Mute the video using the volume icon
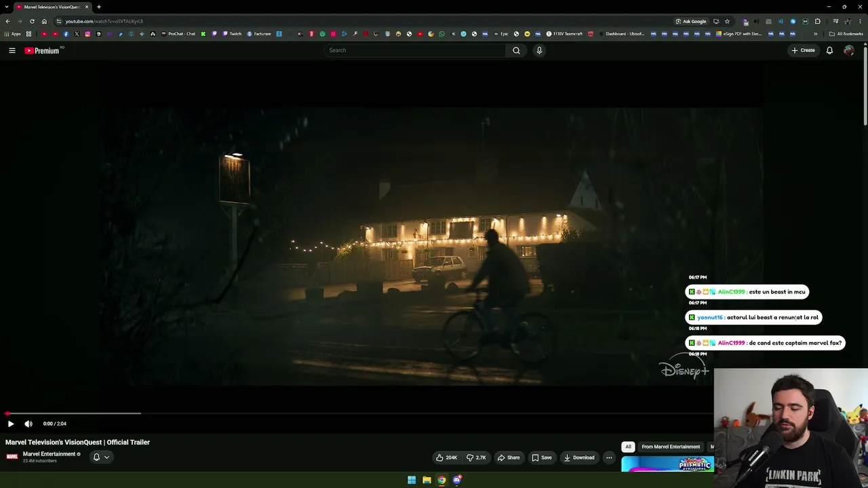Screen dimensions: 868x488 (28, 424)
